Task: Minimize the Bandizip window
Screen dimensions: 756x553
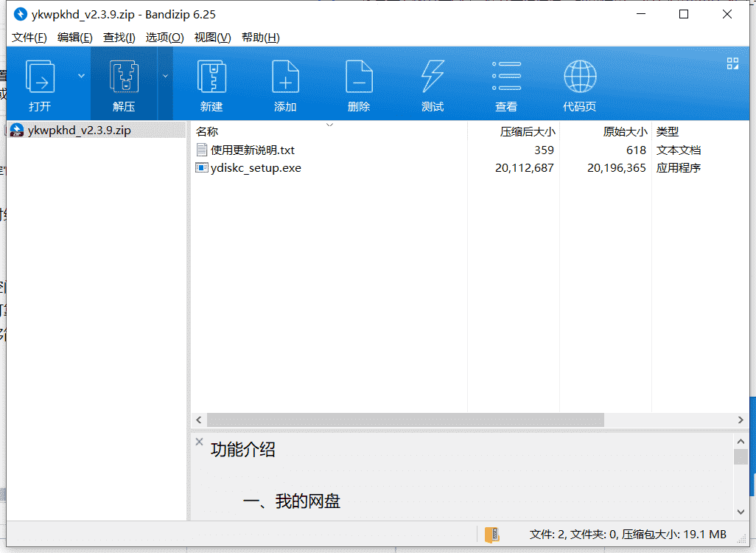Action: [x=641, y=15]
